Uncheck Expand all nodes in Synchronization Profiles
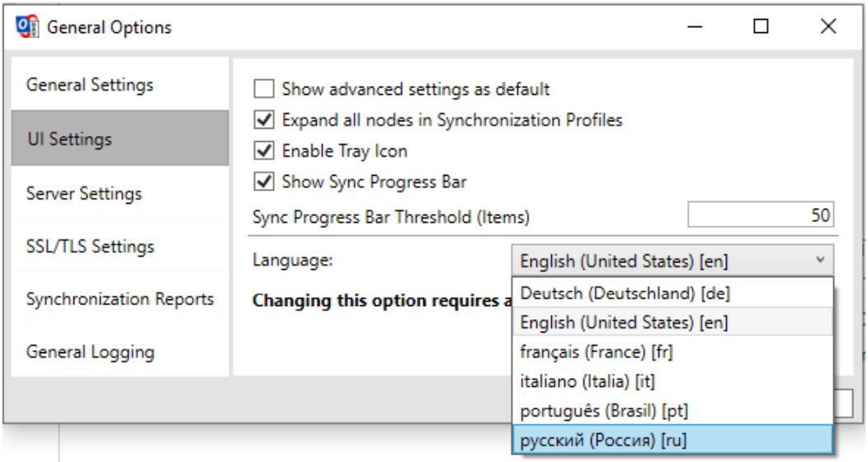Viewport: 868px width, 462px height. 264,120
